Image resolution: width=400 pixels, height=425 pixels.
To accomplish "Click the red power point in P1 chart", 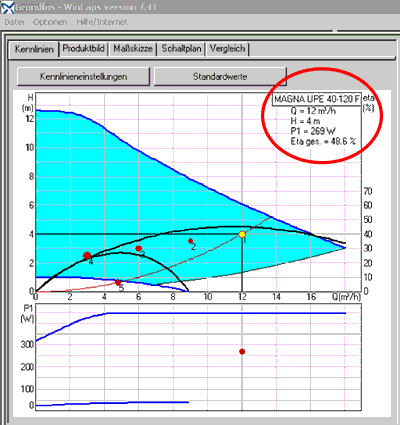I will pos(242,351).
